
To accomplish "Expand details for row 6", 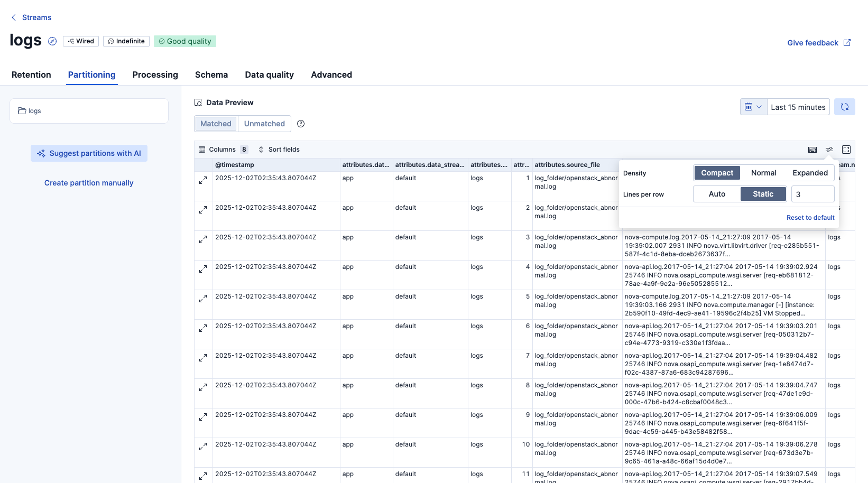I will [203, 328].
